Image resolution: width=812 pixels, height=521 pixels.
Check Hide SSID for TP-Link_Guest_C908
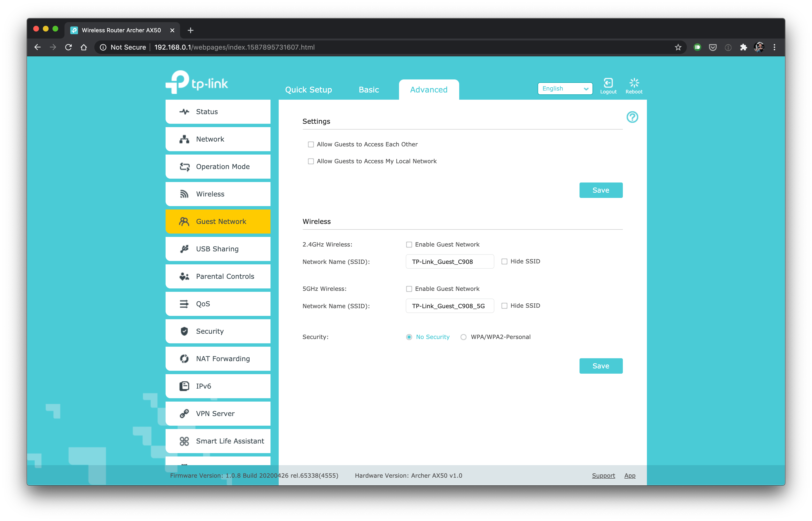504,261
